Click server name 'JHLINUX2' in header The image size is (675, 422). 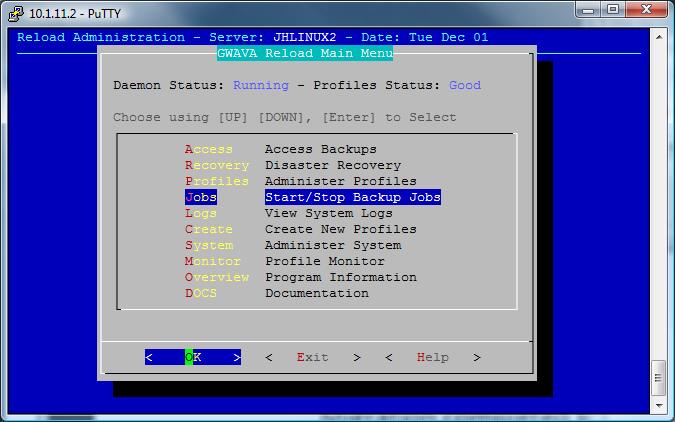(305, 37)
